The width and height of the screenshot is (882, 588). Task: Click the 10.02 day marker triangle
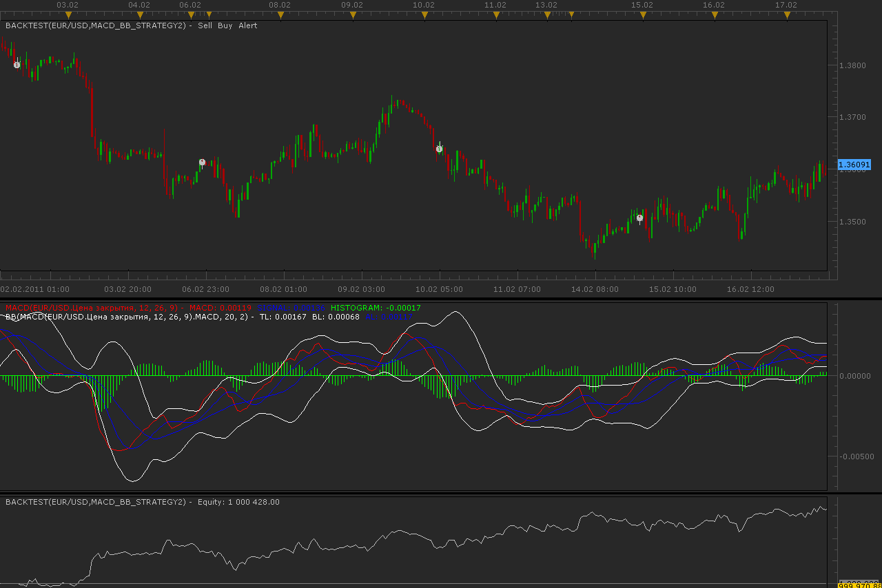[x=424, y=14]
